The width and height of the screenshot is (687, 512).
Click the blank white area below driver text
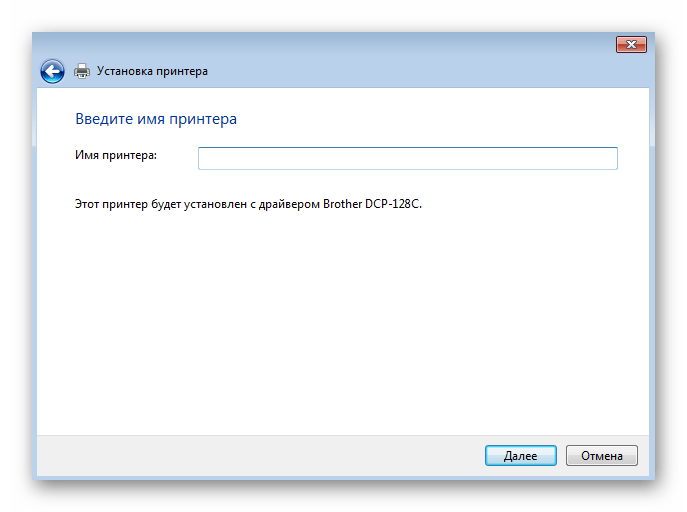(340, 320)
